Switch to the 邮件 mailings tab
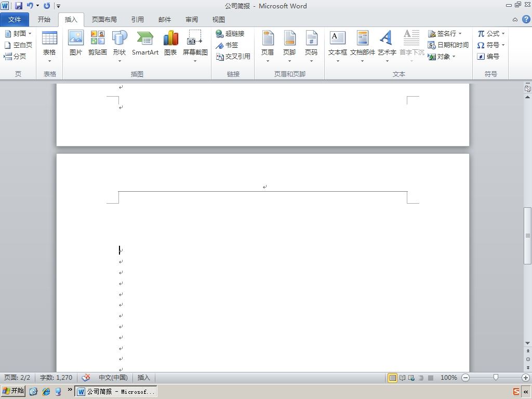Screen dimensions: 532x399 [165, 20]
